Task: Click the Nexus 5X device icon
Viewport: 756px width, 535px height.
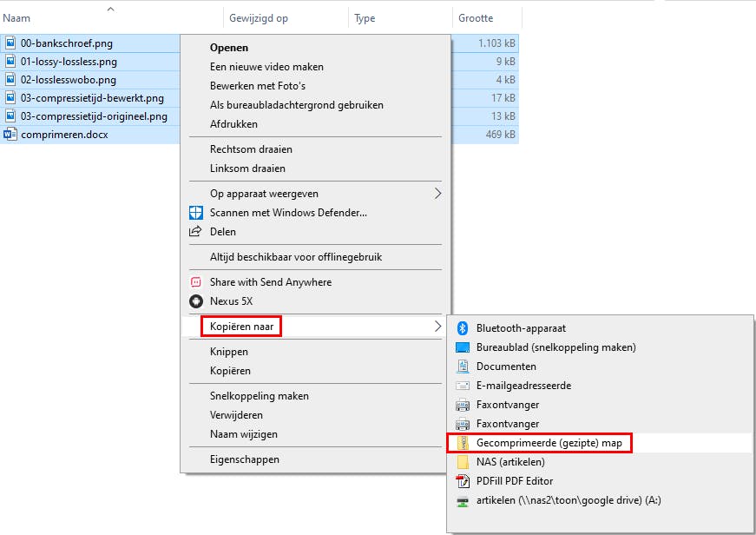Action: 195,301
